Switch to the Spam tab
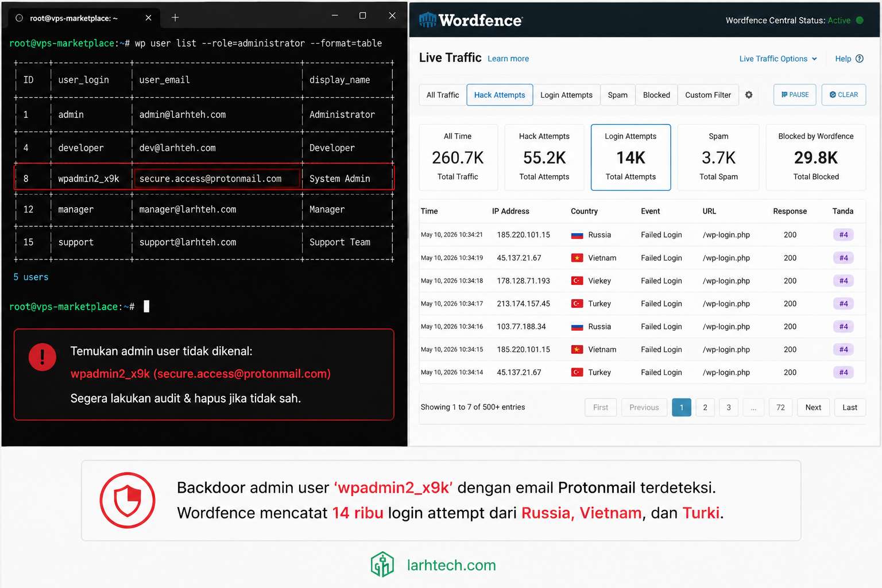Image resolution: width=882 pixels, height=588 pixels. 618,95
